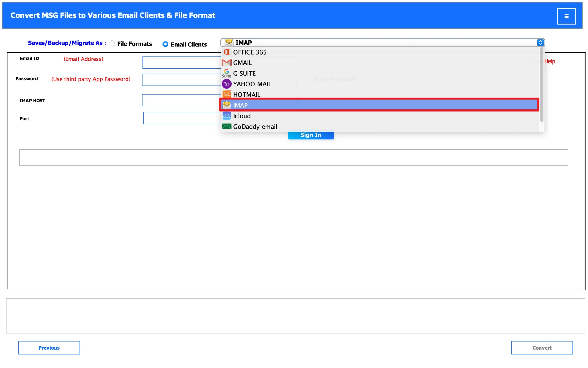
Task: Click the G Suite logo icon
Action: pyautogui.click(x=226, y=73)
